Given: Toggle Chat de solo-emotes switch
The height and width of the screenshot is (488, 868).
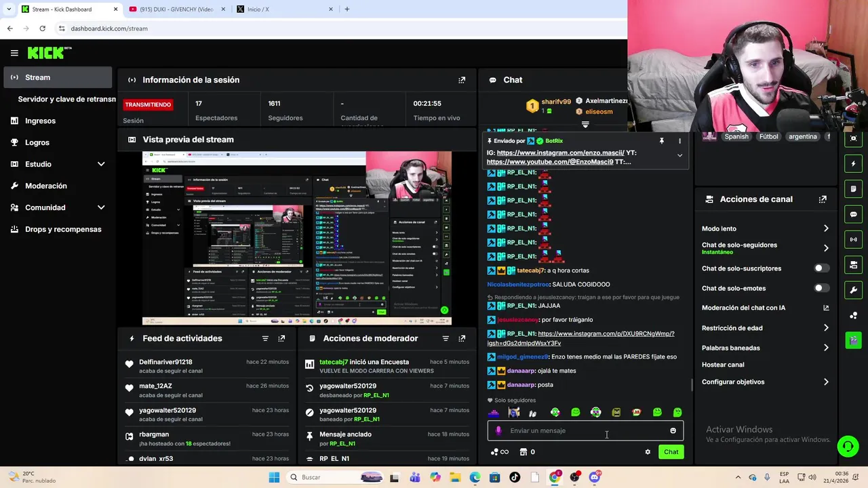Looking at the screenshot, I should (821, 288).
